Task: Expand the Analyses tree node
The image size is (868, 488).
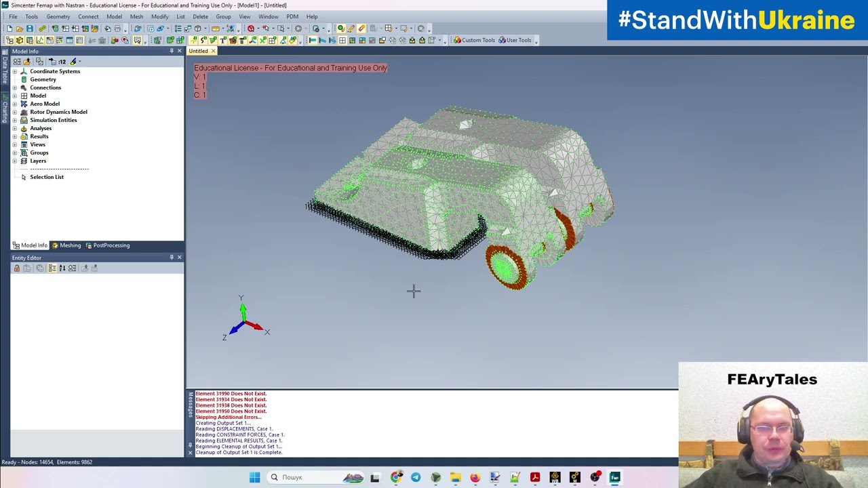Action: (15, 128)
